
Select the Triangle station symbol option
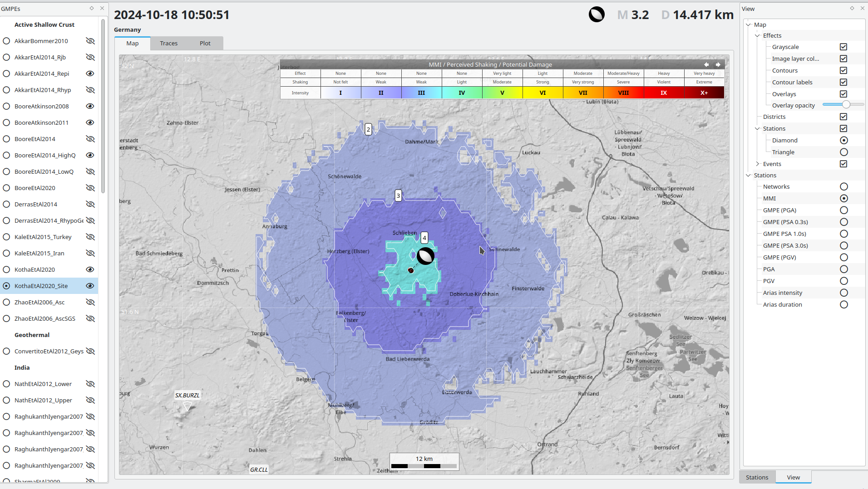843,152
